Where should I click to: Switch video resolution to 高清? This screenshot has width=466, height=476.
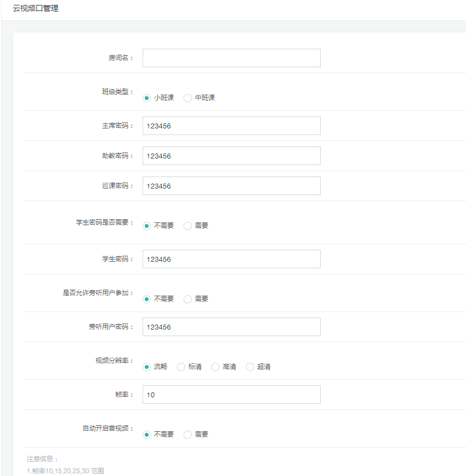(216, 367)
